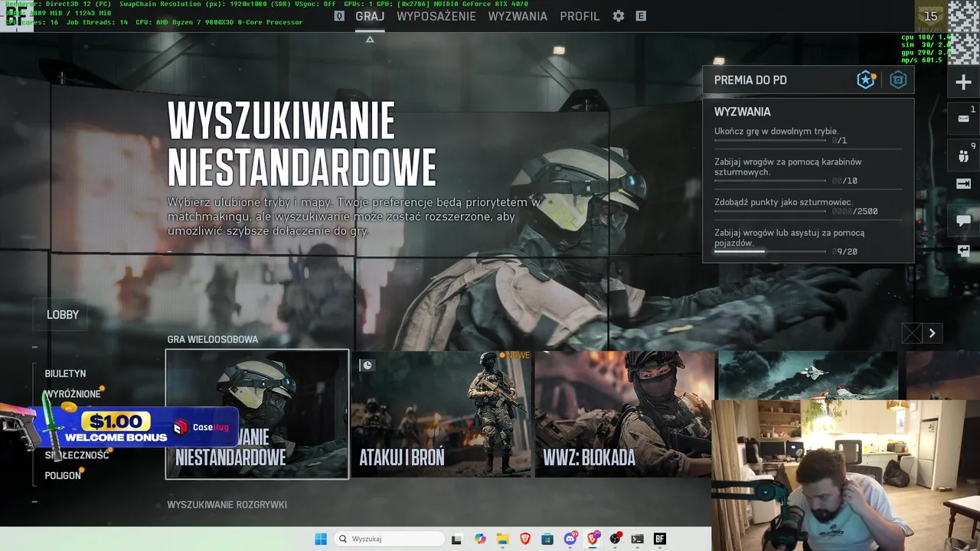
Task: Open Brave browser from the taskbar
Action: pos(525,539)
